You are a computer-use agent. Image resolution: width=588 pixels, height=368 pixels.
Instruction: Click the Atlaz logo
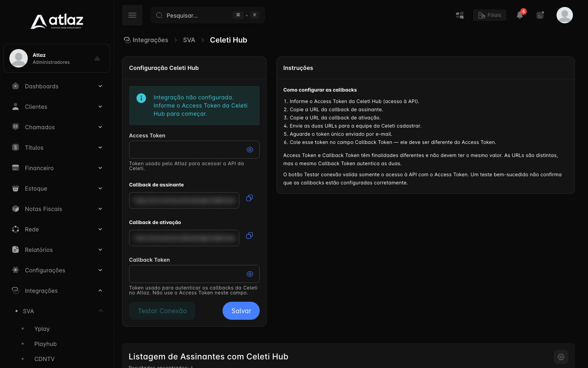pos(57,21)
